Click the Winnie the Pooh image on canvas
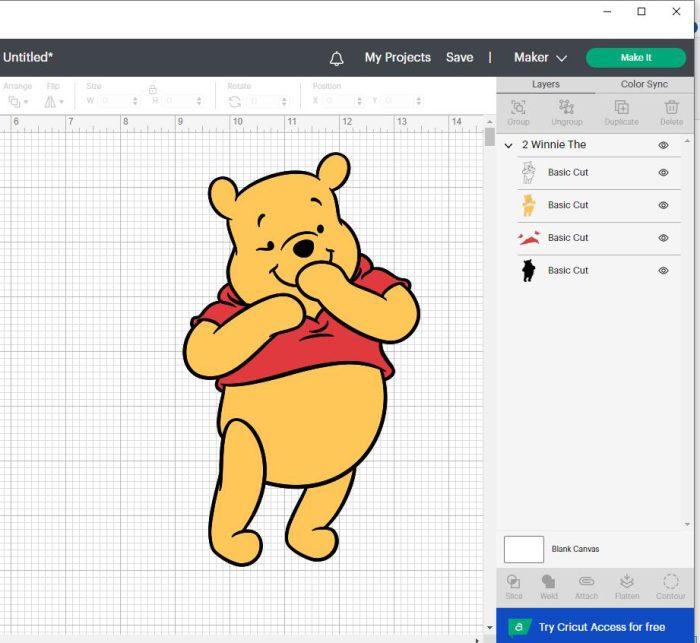Screen dimensions: 700x643 [x=301, y=359]
